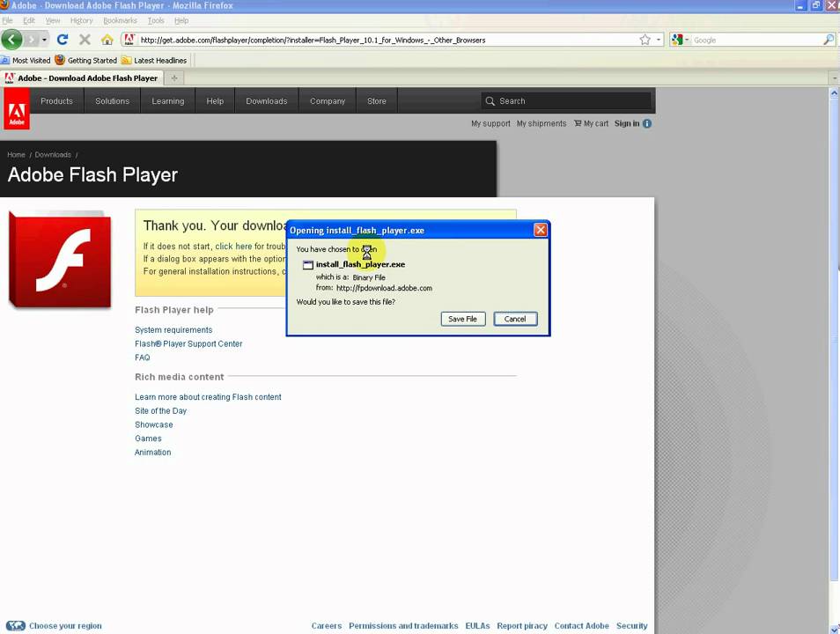Open the File menu
Viewport: 840px width, 634px height.
pos(8,20)
